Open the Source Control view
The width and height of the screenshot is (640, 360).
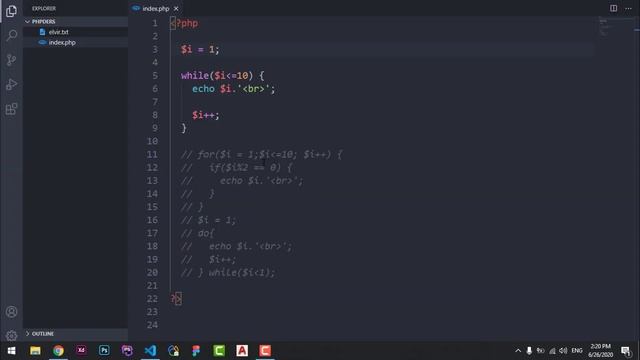[11, 60]
